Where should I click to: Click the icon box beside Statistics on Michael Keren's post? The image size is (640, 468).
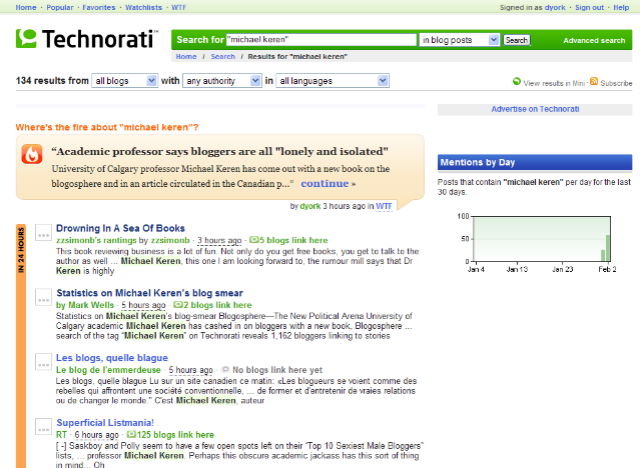pos(44,297)
